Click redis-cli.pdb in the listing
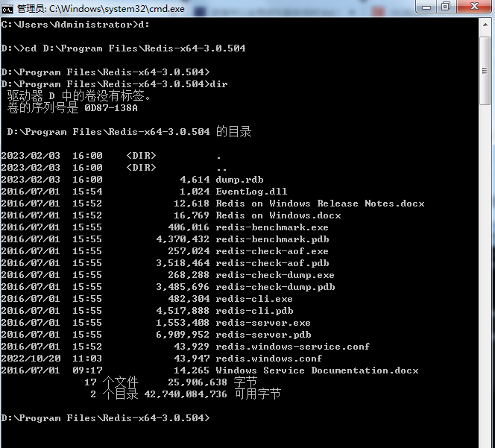 coord(254,311)
